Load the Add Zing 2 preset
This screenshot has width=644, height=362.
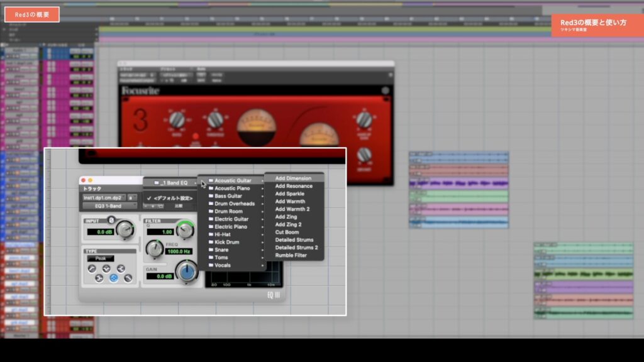pyautogui.click(x=294, y=224)
